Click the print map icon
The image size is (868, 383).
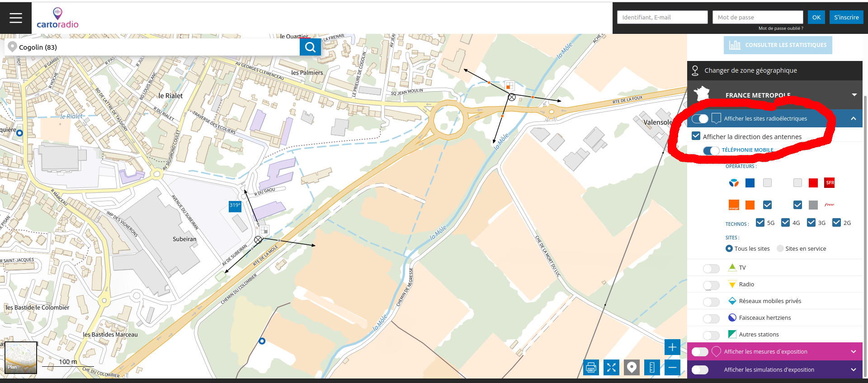591,368
